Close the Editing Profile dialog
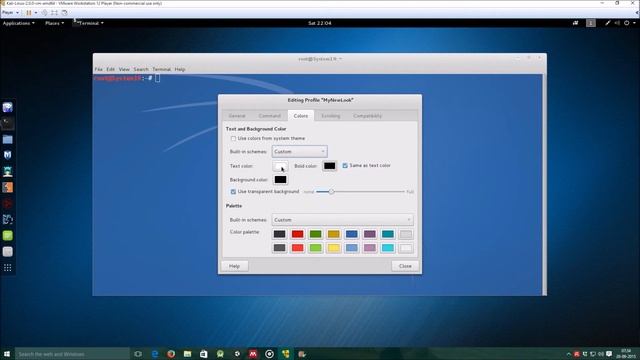 405,266
